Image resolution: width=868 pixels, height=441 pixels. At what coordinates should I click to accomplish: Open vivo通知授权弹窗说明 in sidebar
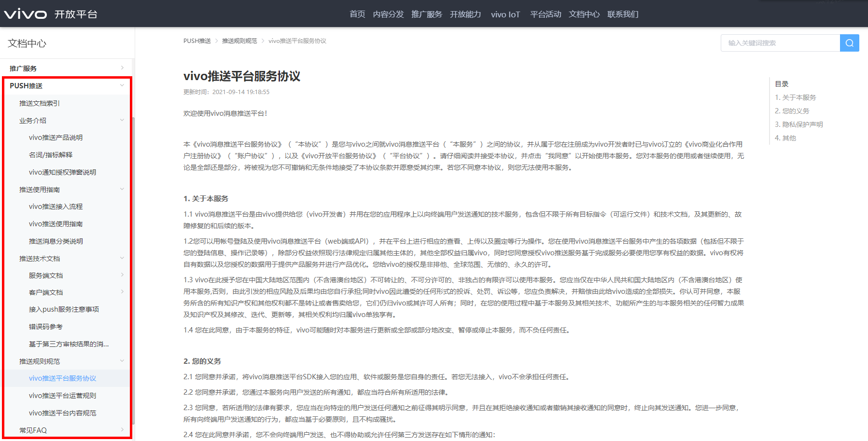click(62, 172)
